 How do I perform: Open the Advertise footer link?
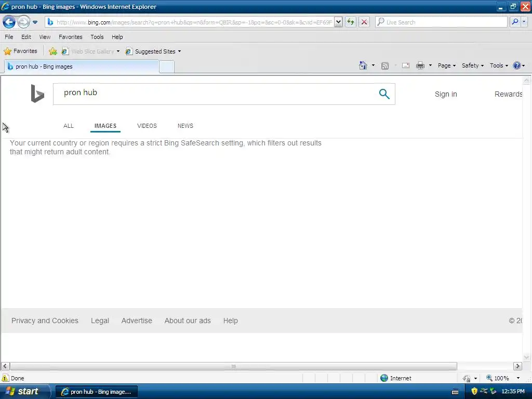point(137,321)
